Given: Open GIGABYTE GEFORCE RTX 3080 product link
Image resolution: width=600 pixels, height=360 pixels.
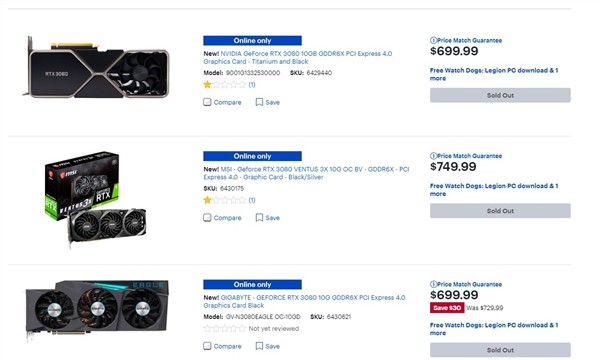Looking at the screenshot, I should point(304,301).
